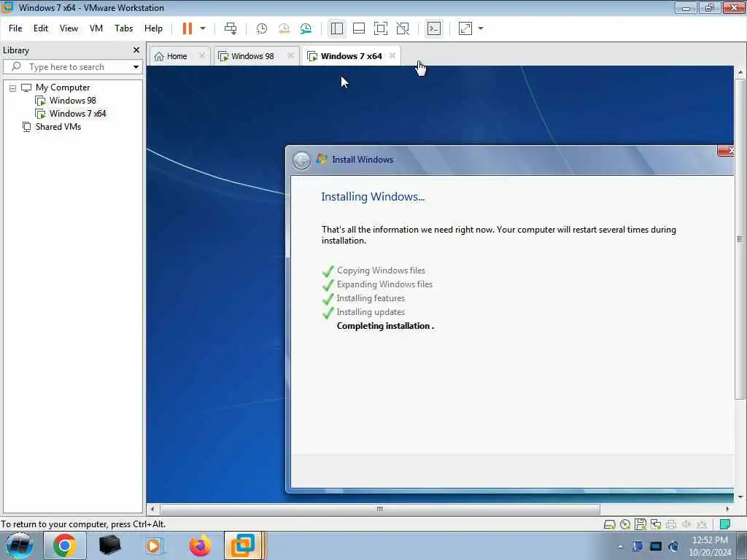Close the Windows 7 x64 tab
This screenshot has width=747, height=560.
[x=392, y=55]
